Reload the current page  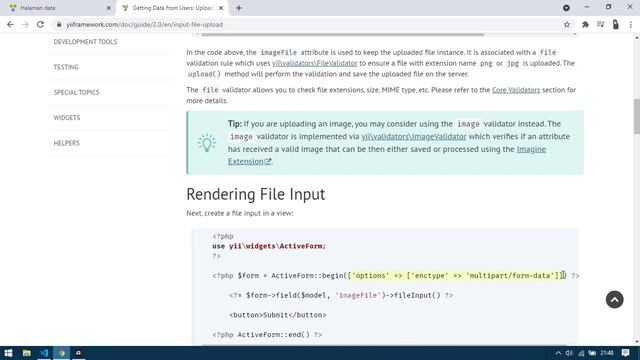(40, 24)
